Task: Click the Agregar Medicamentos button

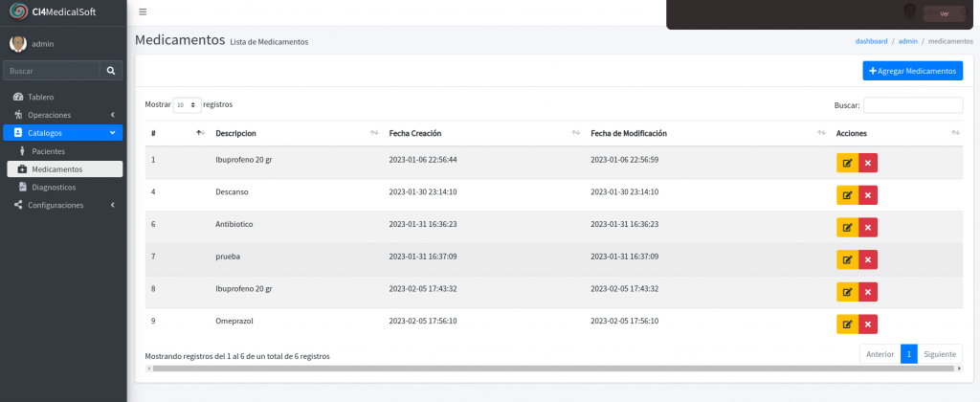Action: (x=912, y=71)
